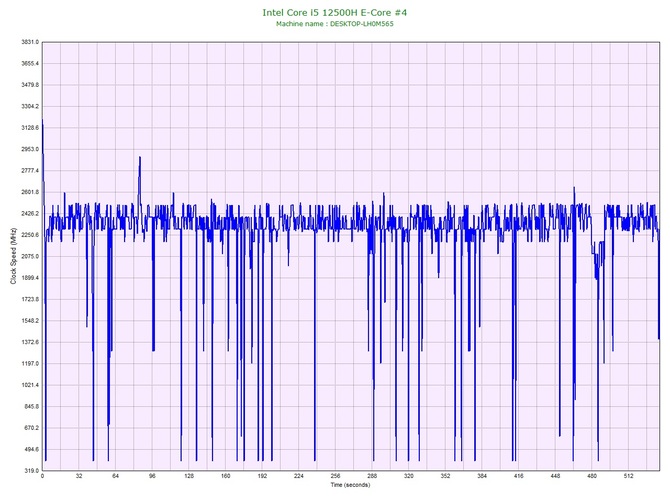Screen dimensions: 670x502
Task: Click the 670.2 y-axis value
Action: (31, 428)
